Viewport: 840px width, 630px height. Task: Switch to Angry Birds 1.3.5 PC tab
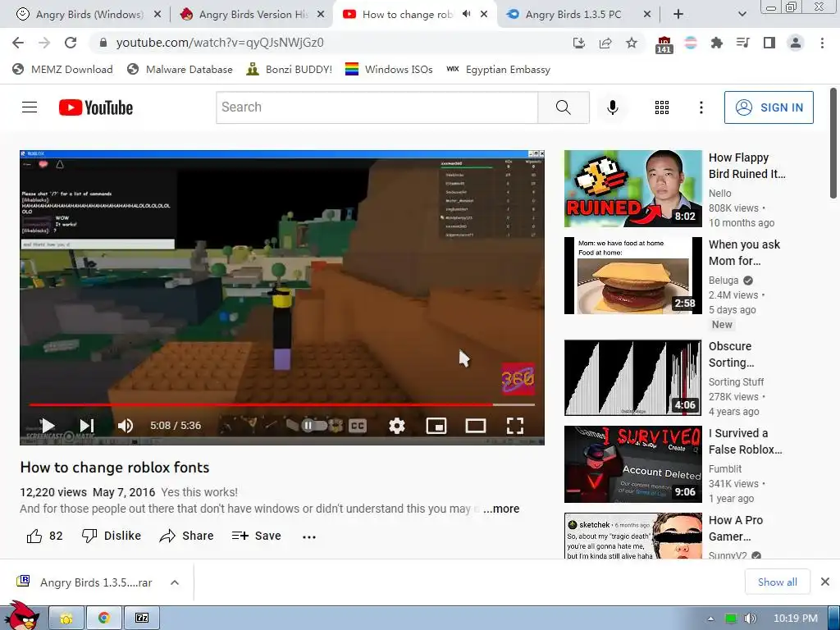[x=578, y=14]
